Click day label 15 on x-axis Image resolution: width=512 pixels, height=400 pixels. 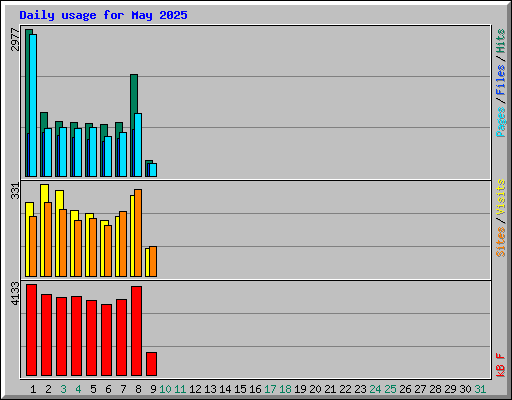click(x=240, y=389)
